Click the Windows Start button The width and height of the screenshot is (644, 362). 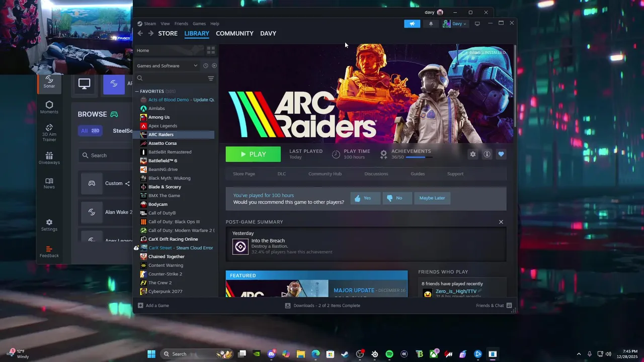[x=151, y=354]
